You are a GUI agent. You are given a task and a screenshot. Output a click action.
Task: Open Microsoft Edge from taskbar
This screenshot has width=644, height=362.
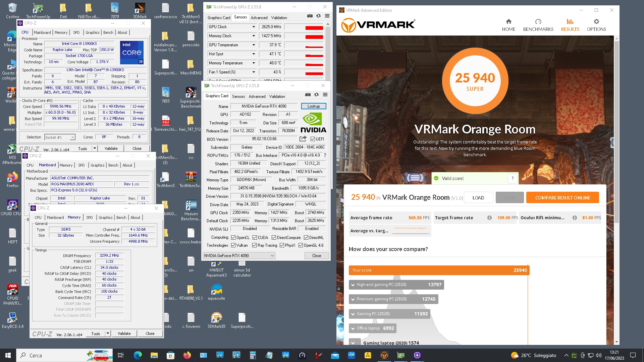tap(138, 355)
